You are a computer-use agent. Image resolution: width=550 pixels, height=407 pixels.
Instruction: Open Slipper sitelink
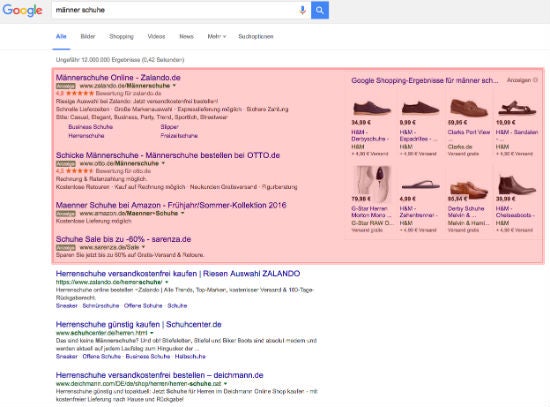click(169, 127)
